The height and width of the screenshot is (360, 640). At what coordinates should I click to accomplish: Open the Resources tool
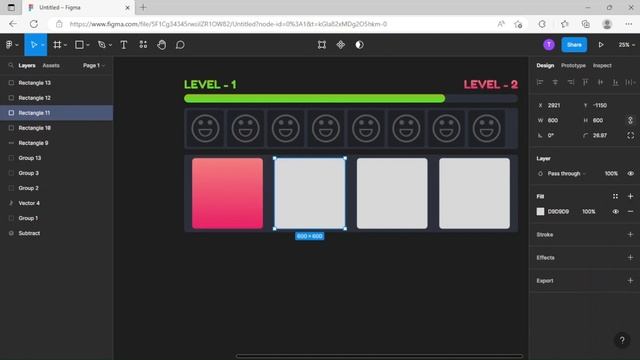point(143,45)
